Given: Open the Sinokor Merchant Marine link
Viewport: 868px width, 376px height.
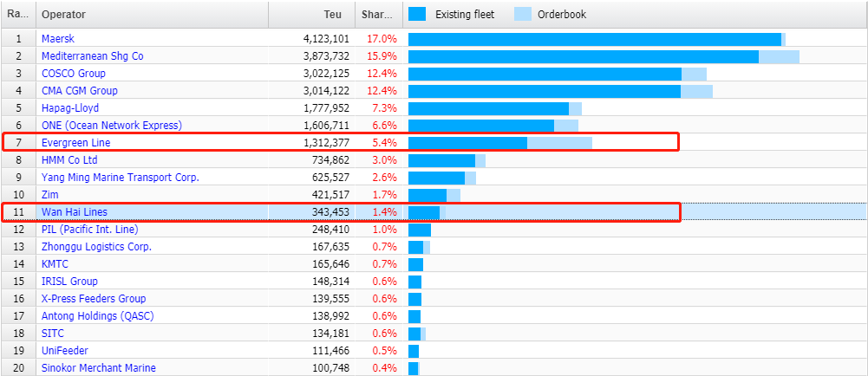Looking at the screenshot, I should [x=98, y=368].
